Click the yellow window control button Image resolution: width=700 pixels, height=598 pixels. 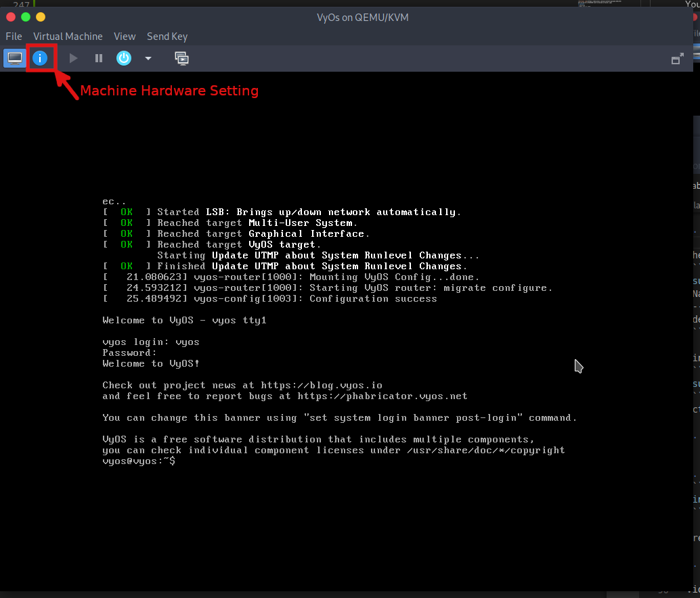click(41, 17)
